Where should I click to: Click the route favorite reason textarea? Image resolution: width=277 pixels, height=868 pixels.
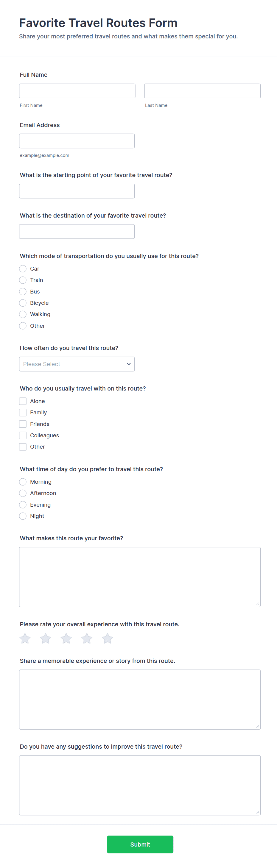[140, 577]
